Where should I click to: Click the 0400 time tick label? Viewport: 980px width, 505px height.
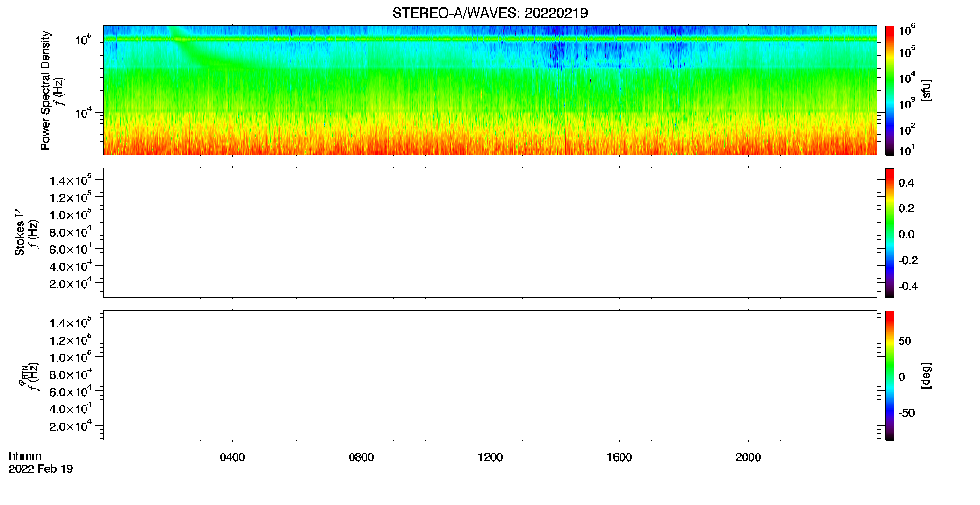[232, 457]
